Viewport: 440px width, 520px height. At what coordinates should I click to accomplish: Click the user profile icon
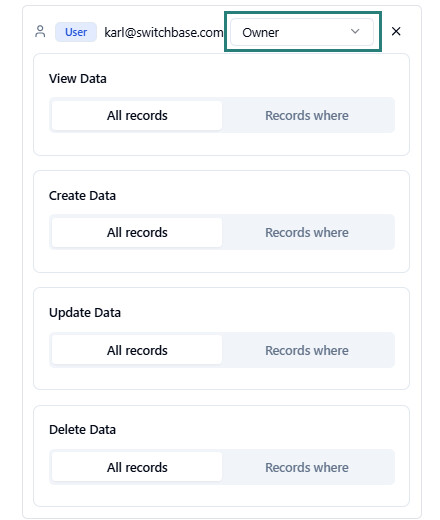coord(40,32)
